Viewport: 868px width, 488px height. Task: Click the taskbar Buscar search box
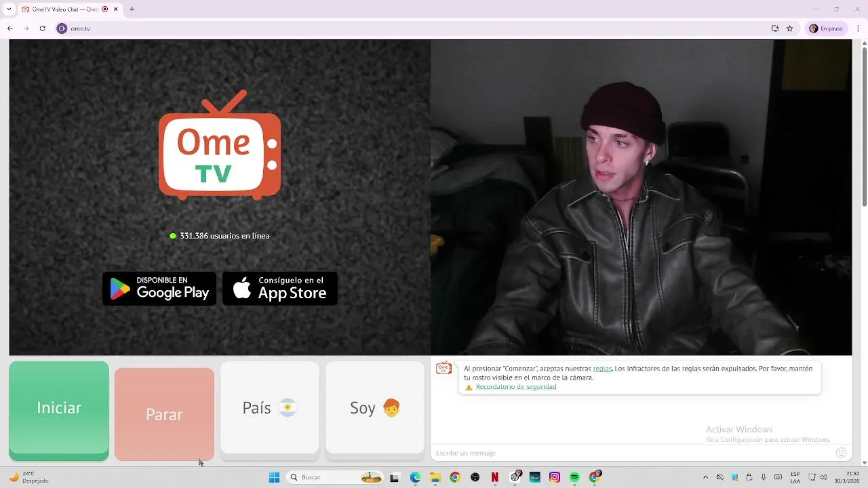point(336,477)
